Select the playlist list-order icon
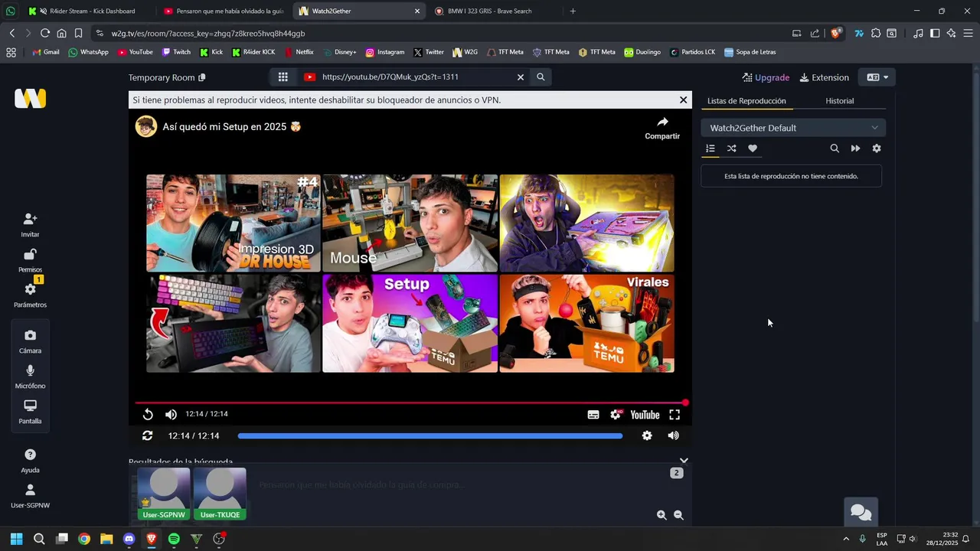This screenshot has width=980, height=551. click(710, 148)
